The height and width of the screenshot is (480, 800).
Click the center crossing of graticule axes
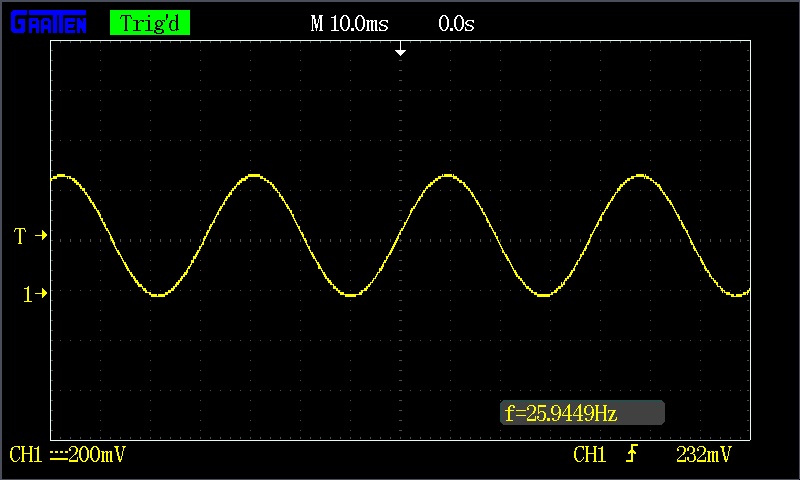[400, 240]
